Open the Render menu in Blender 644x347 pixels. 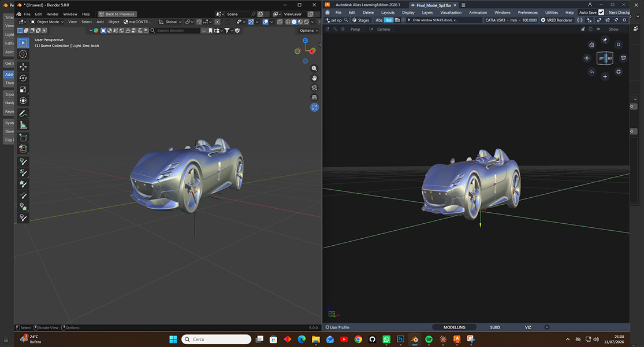coord(52,14)
